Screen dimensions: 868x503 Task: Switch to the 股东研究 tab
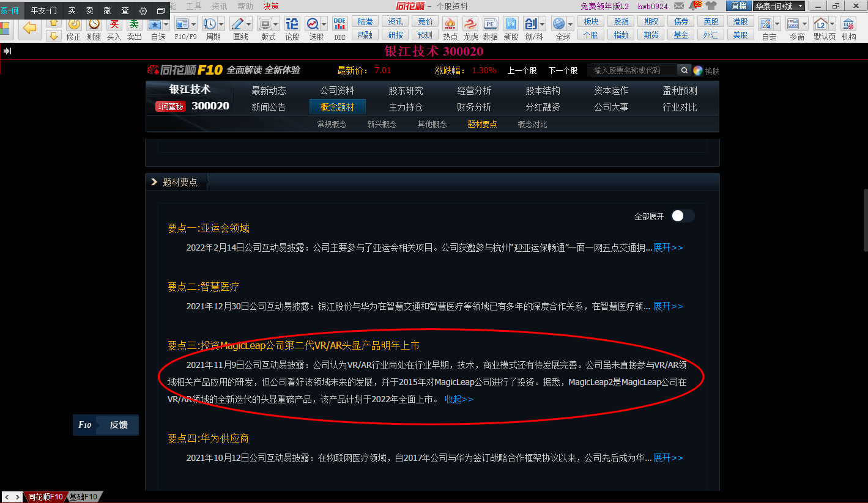[x=406, y=90]
